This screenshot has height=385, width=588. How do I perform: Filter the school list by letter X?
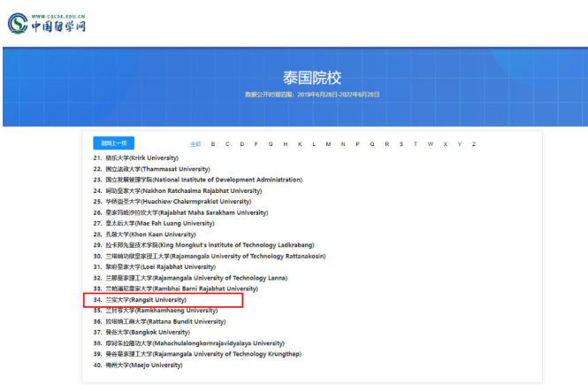(x=445, y=144)
